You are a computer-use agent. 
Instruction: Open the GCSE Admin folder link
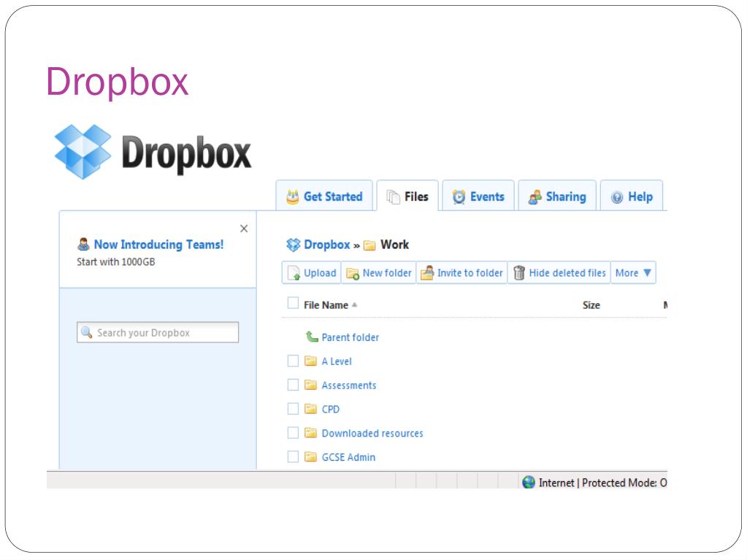coord(349,457)
